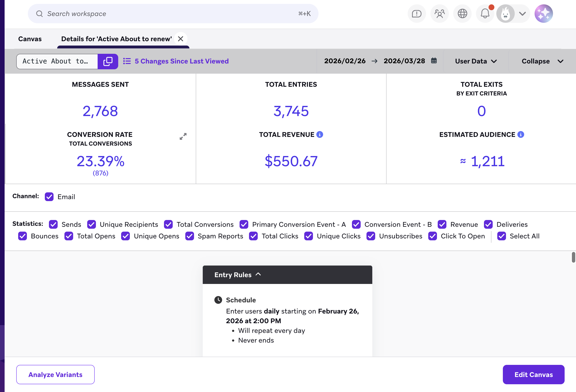Click the total conversions count (876)

(101, 173)
